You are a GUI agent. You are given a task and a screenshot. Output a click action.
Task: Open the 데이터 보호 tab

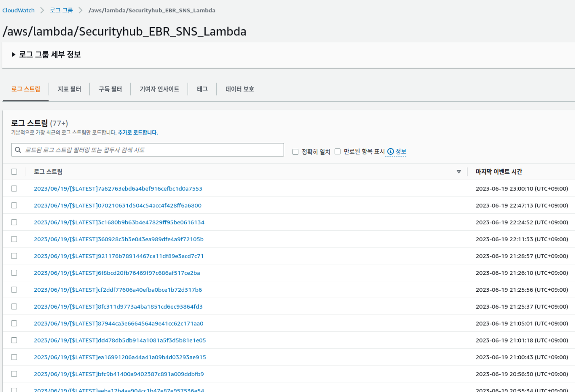[x=239, y=89]
